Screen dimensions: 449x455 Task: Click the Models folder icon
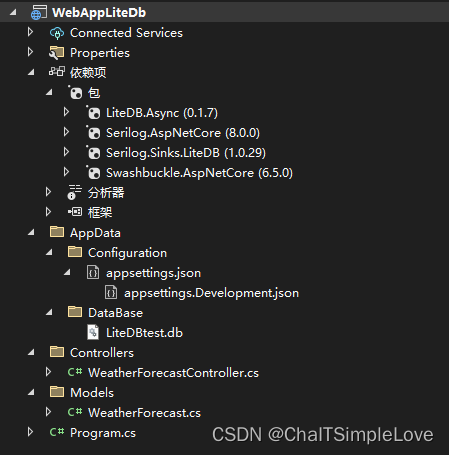pos(57,392)
